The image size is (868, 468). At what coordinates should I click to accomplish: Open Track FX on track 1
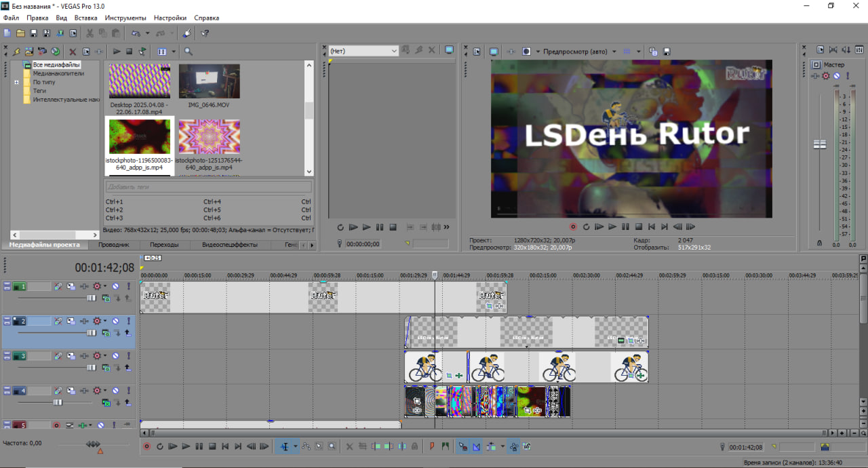(96, 286)
